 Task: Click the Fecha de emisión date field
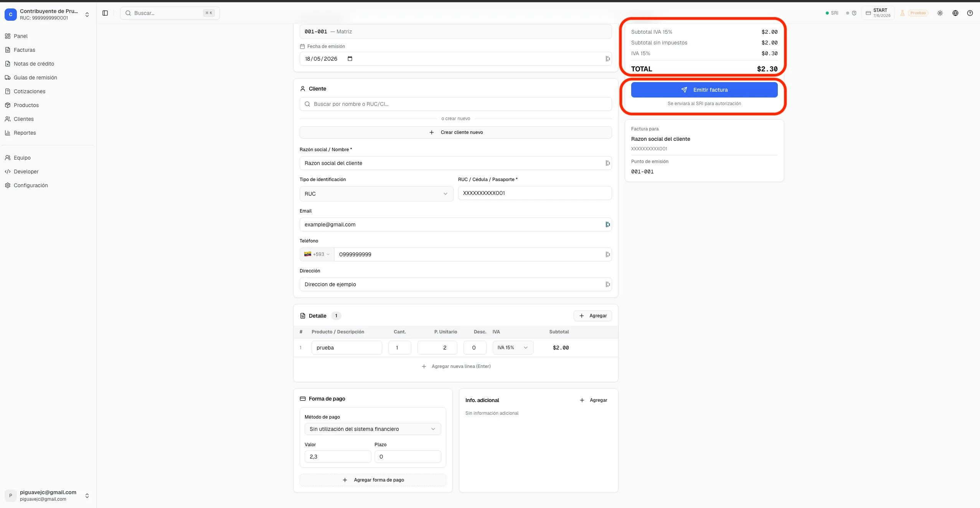455,59
